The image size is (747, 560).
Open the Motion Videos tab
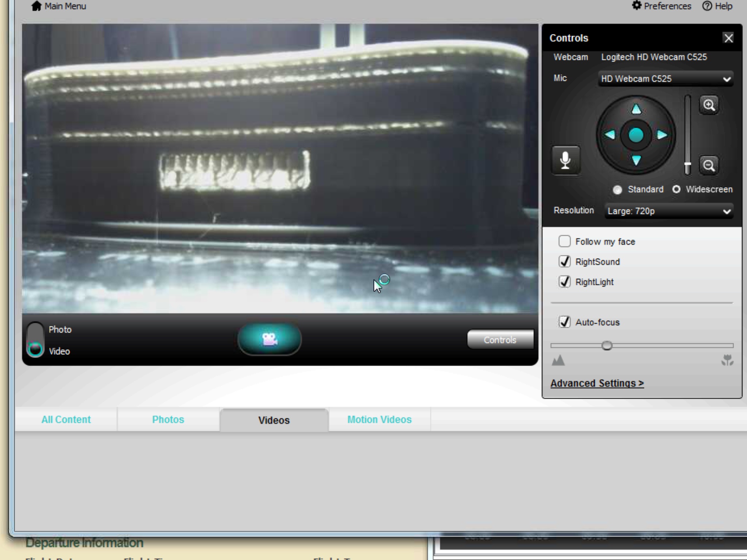[x=379, y=420]
